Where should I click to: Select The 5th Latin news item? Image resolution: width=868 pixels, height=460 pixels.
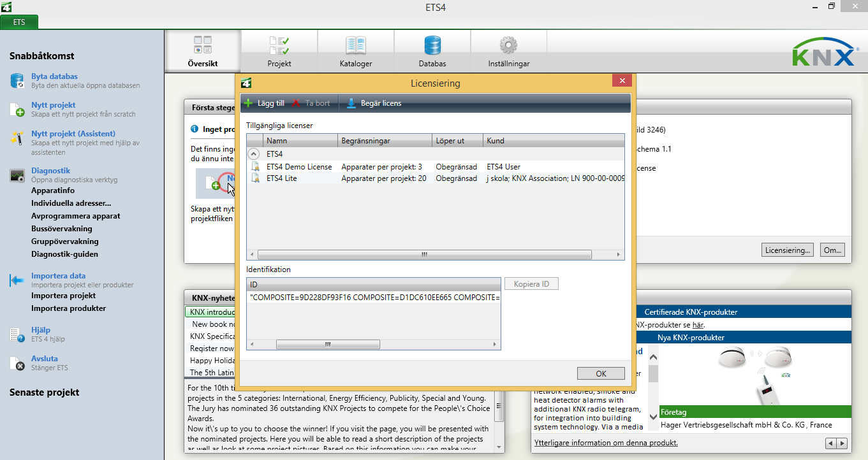pos(211,373)
